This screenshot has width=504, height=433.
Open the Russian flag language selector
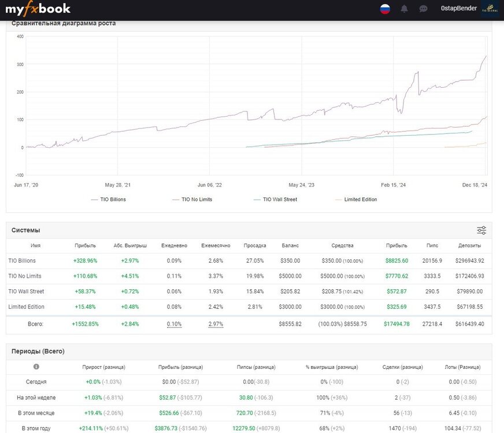(385, 9)
